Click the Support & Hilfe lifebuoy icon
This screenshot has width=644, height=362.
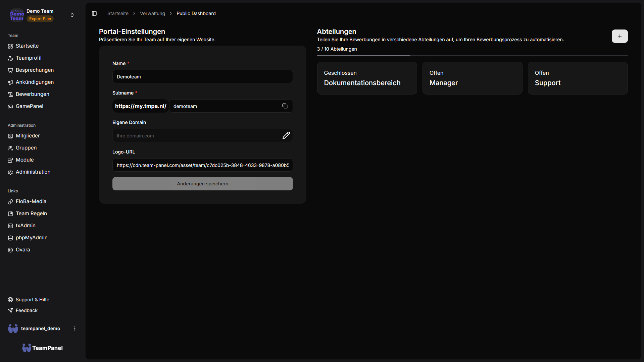click(x=10, y=300)
